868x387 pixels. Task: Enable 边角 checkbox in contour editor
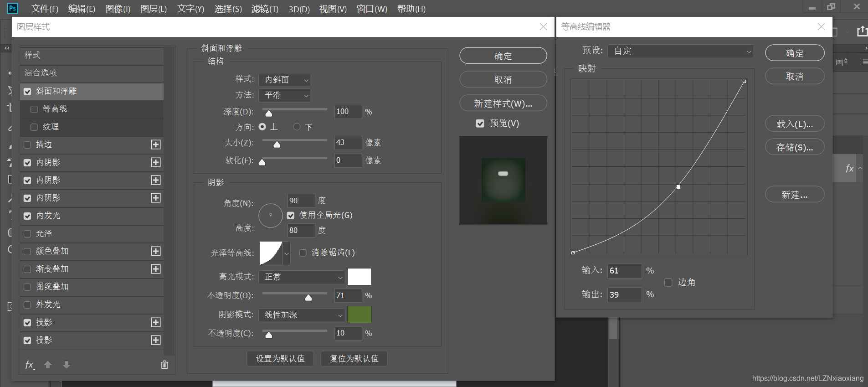(668, 283)
